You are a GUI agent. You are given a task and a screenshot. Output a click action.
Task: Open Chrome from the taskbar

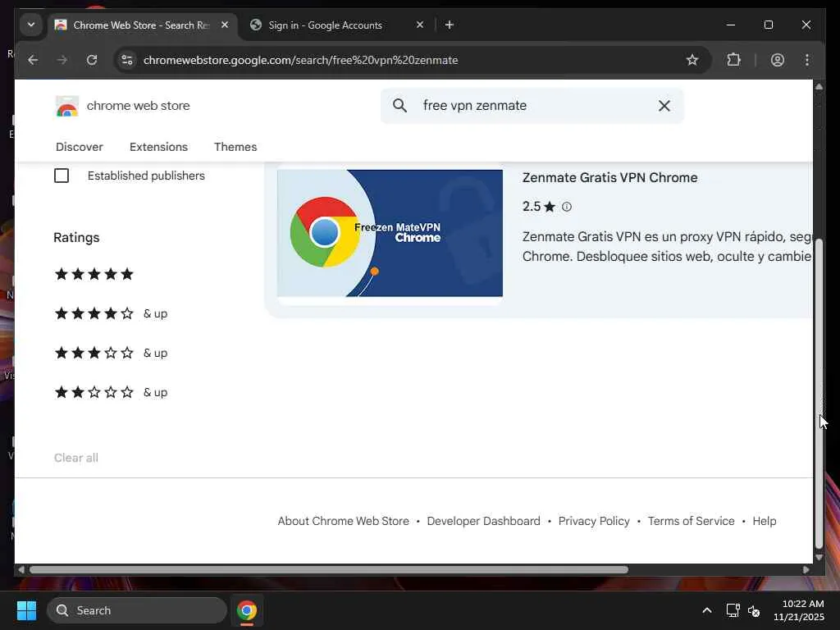click(x=247, y=610)
